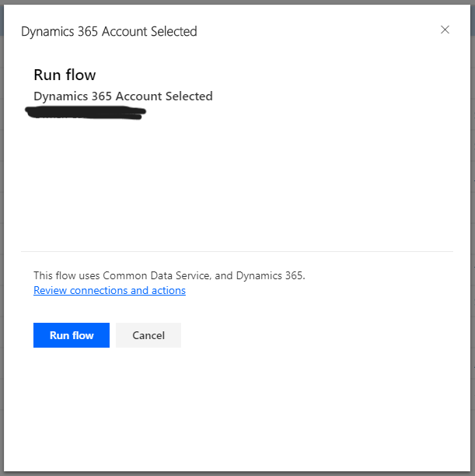Viewport: 475px width, 476px height.
Task: Click the blacked-out redacted line
Action: (86, 114)
